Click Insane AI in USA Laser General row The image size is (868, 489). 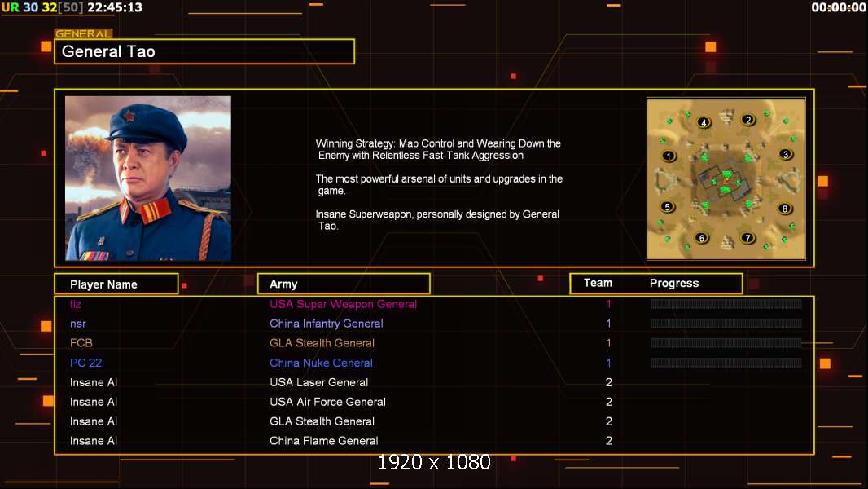94,382
